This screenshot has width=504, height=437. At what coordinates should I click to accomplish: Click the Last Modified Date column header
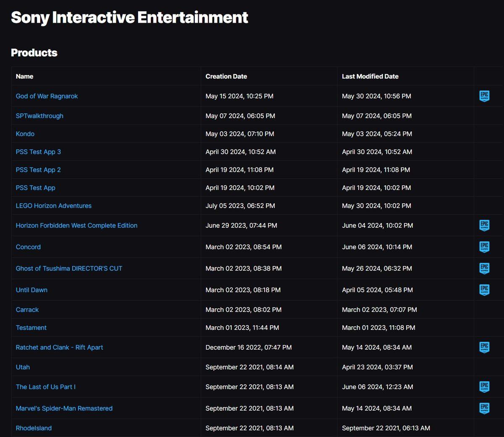tap(370, 76)
